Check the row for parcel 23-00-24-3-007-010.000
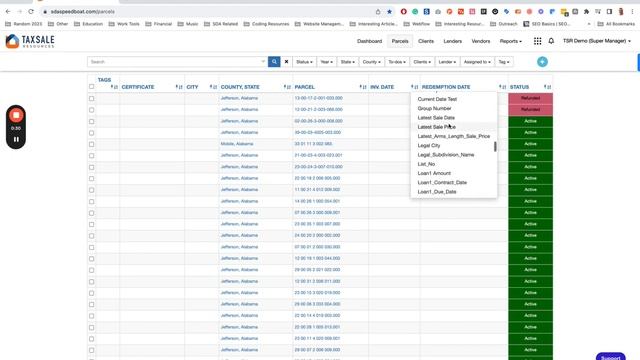This screenshot has width=640, height=360. pyautogui.click(x=91, y=167)
